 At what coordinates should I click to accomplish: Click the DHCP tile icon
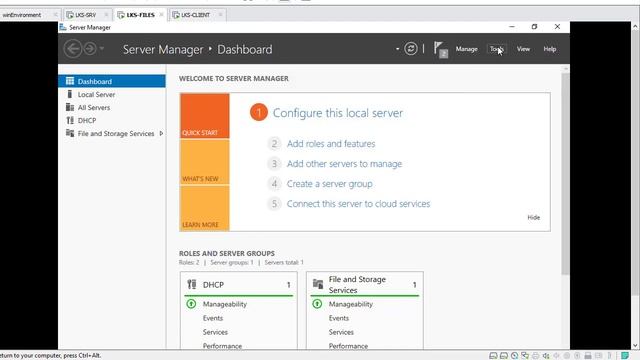[x=191, y=284]
